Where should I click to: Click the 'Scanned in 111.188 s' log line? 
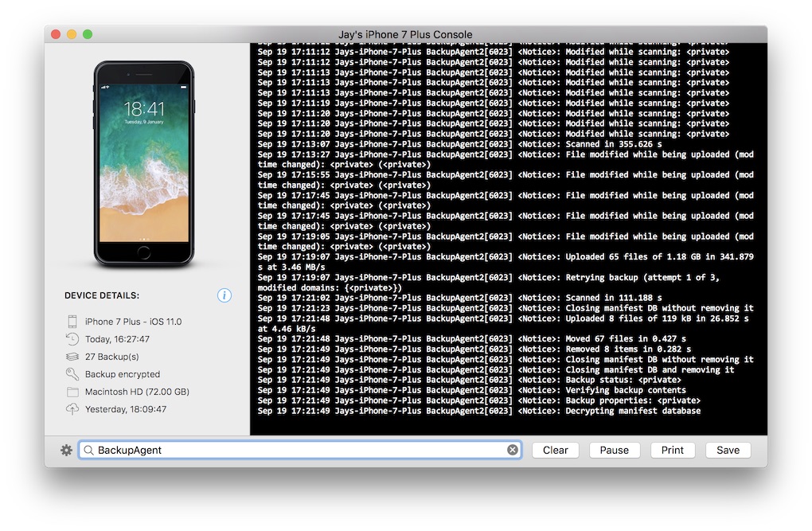pos(460,298)
